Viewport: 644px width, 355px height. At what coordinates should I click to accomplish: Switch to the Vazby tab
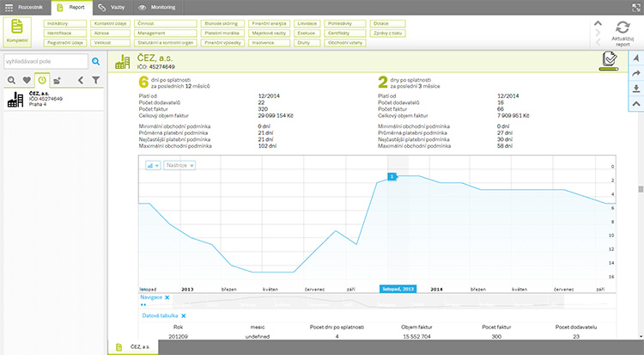pos(112,8)
